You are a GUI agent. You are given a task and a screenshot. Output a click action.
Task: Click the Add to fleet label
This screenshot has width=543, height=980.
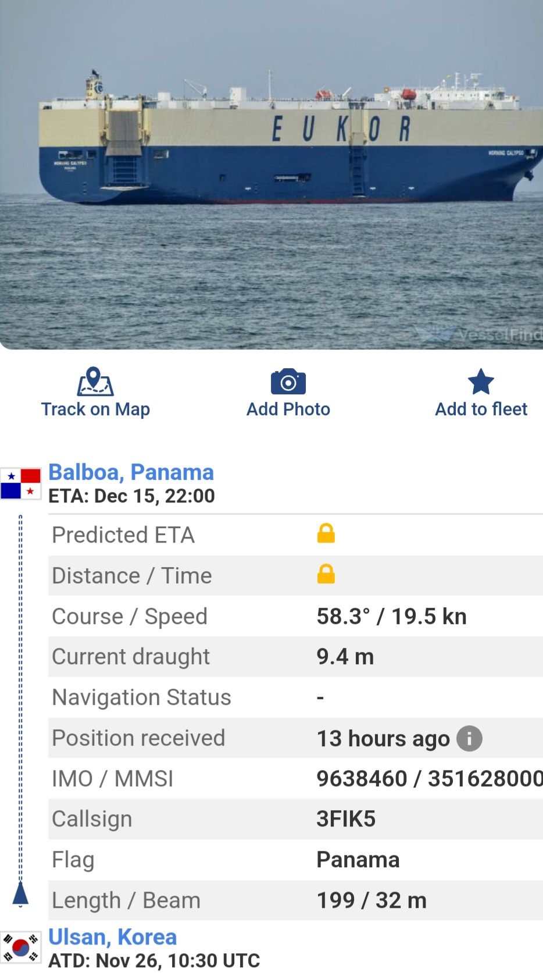point(481,409)
